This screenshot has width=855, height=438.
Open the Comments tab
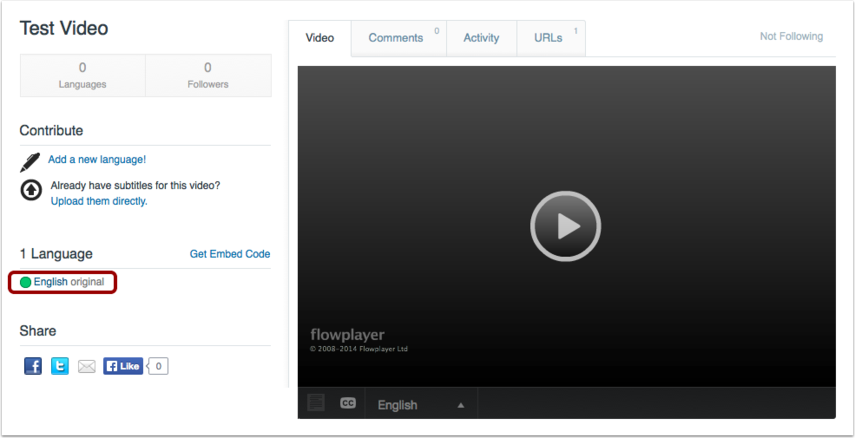399,38
